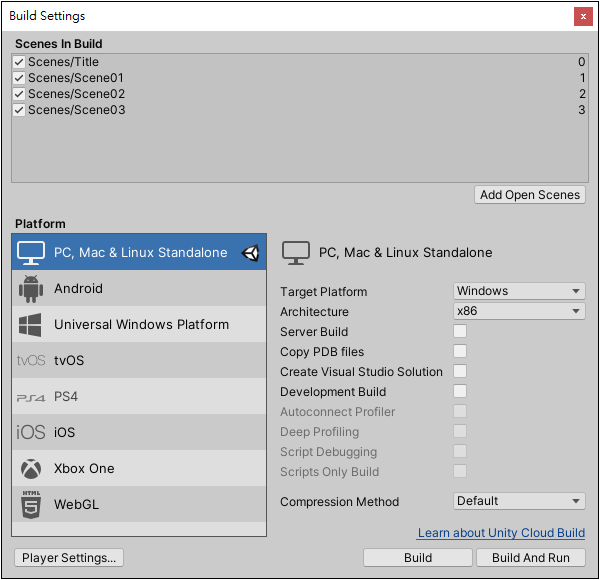The width and height of the screenshot is (600, 580).
Task: Expand the Architecture x86 dropdown
Action: pyautogui.click(x=519, y=311)
